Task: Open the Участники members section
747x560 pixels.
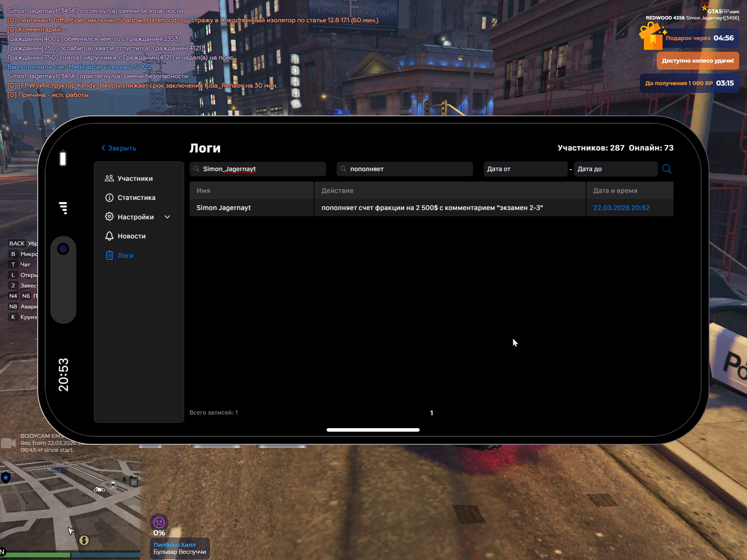Action: (x=135, y=178)
